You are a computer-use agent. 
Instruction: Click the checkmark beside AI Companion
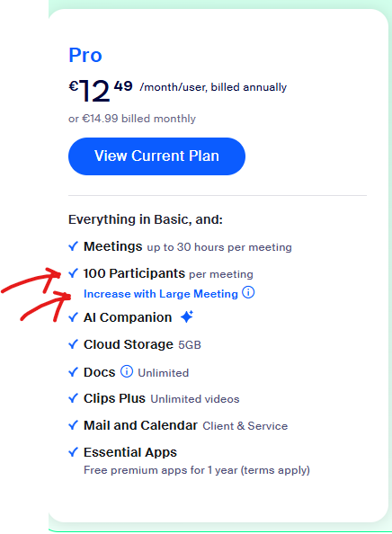(73, 317)
